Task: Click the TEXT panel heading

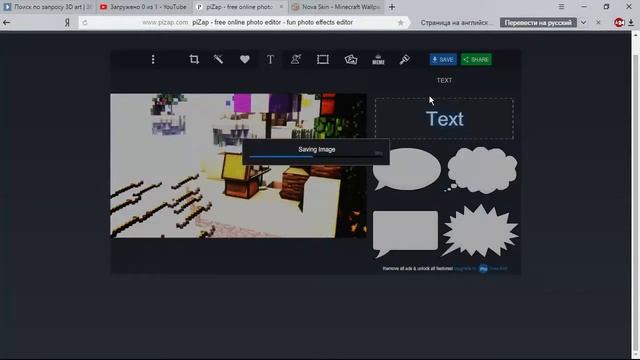Action: pos(444,80)
